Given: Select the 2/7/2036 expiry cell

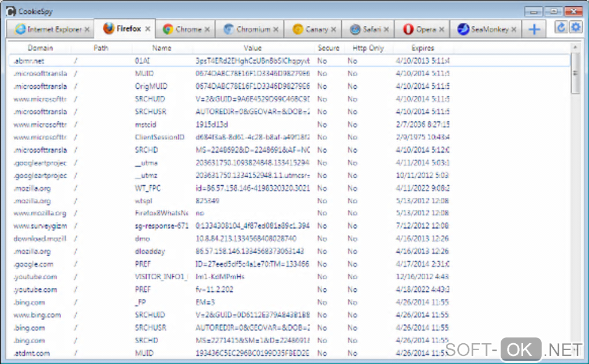Looking at the screenshot, I should tap(423, 125).
